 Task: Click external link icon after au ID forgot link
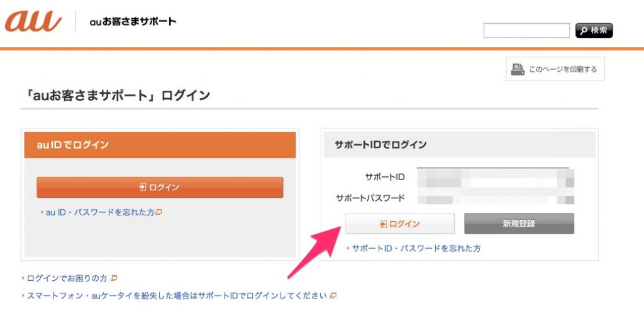pyautogui.click(x=159, y=212)
